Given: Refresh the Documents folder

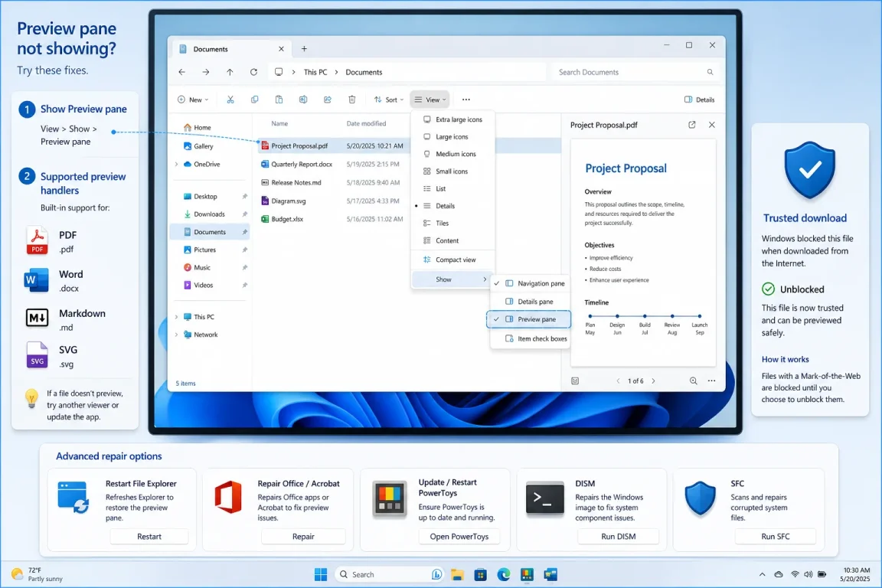Looking at the screenshot, I should tap(253, 72).
